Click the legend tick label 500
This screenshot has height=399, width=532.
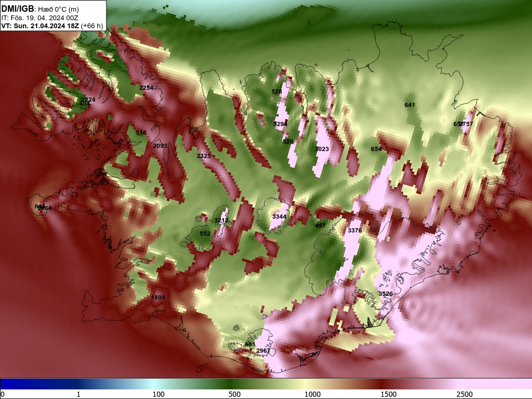(235, 394)
